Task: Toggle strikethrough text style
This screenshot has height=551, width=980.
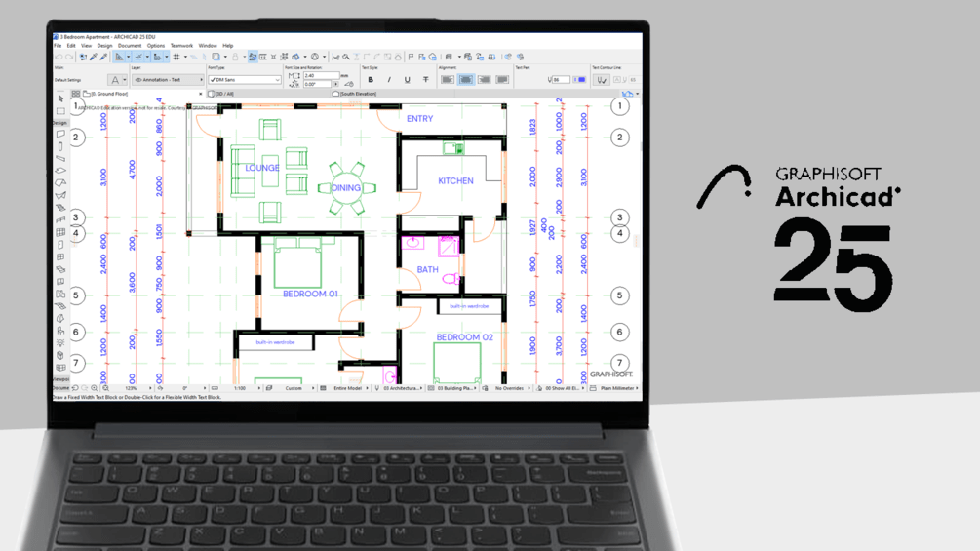Action: point(425,79)
